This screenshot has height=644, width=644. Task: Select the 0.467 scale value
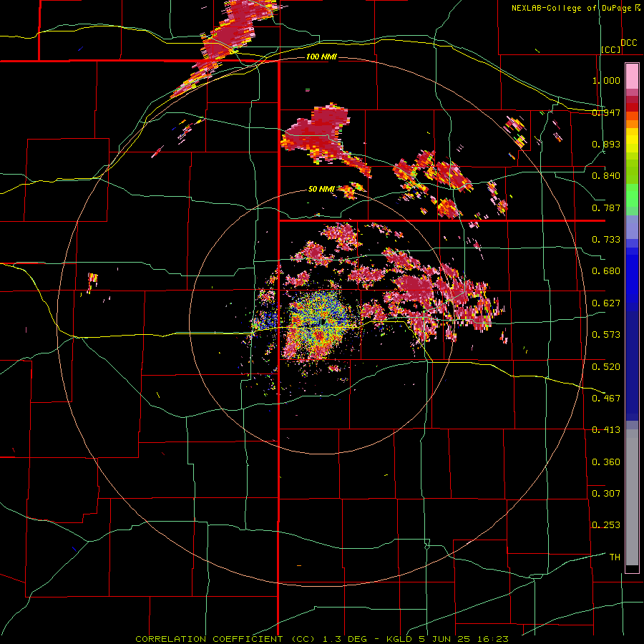click(606, 399)
